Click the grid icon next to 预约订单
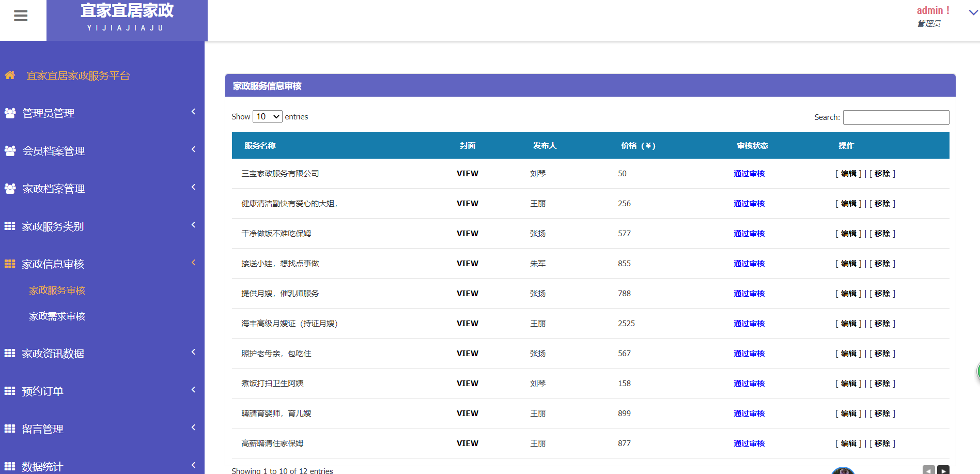Viewport: 980px width, 474px height. (x=10, y=391)
